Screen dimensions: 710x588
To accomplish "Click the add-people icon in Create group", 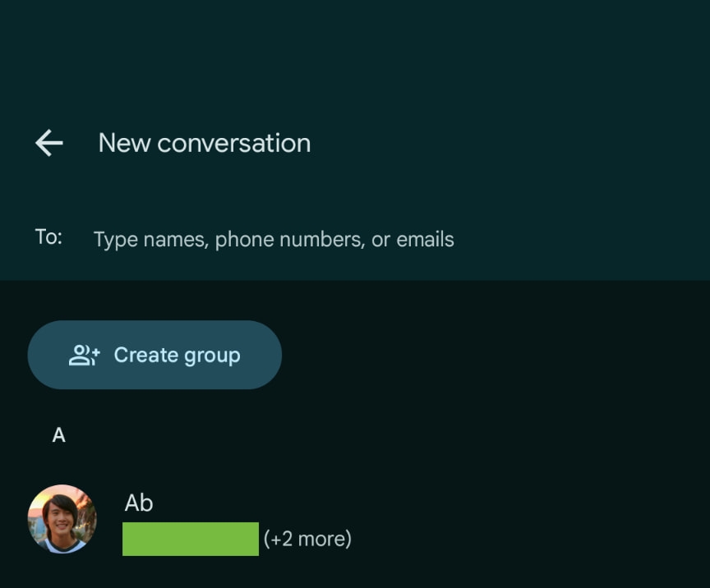I will point(84,355).
